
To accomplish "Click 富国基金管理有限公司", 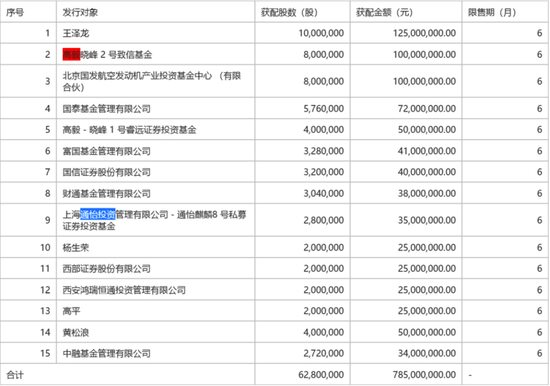I will tap(107, 151).
